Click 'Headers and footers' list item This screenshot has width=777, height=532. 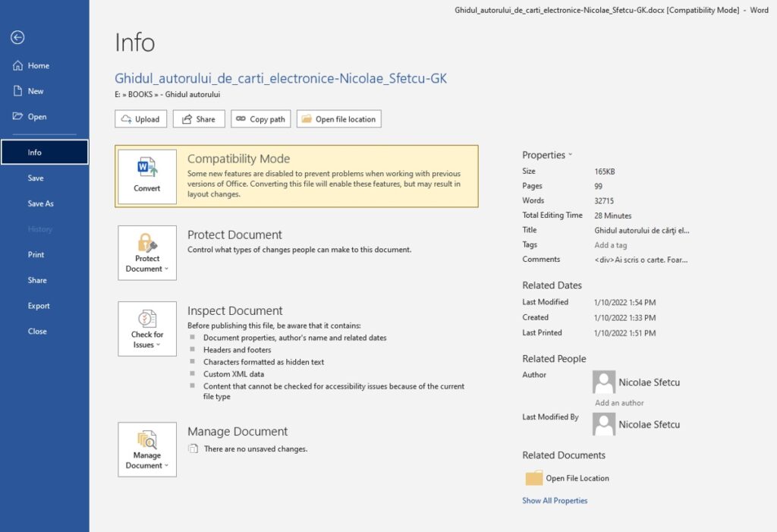point(237,350)
